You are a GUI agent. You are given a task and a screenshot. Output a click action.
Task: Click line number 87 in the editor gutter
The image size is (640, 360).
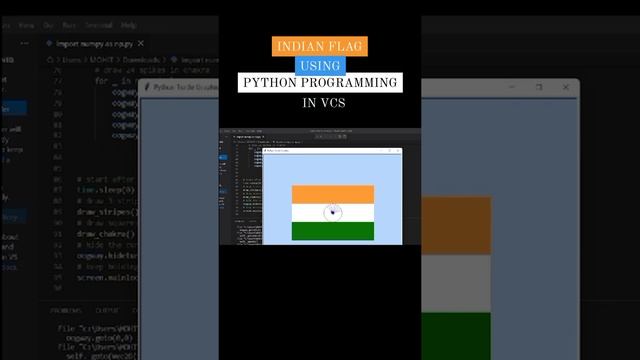tap(57, 190)
